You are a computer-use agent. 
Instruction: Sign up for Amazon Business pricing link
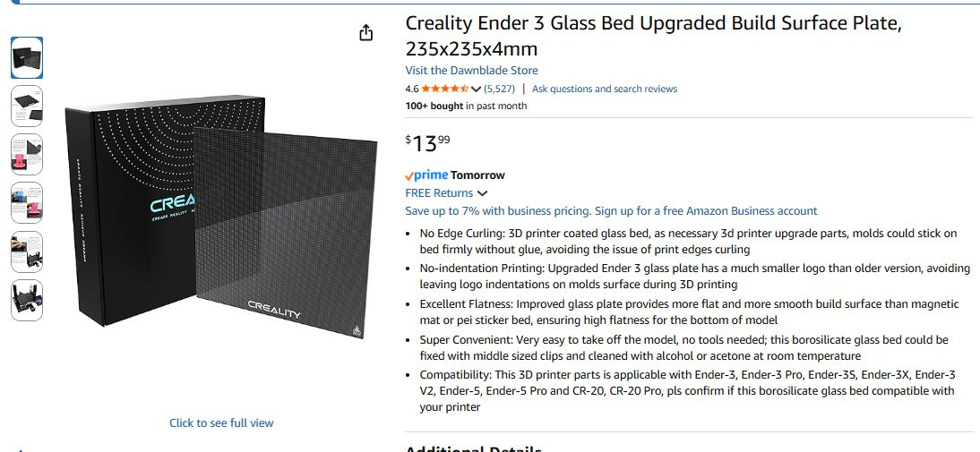[611, 211]
